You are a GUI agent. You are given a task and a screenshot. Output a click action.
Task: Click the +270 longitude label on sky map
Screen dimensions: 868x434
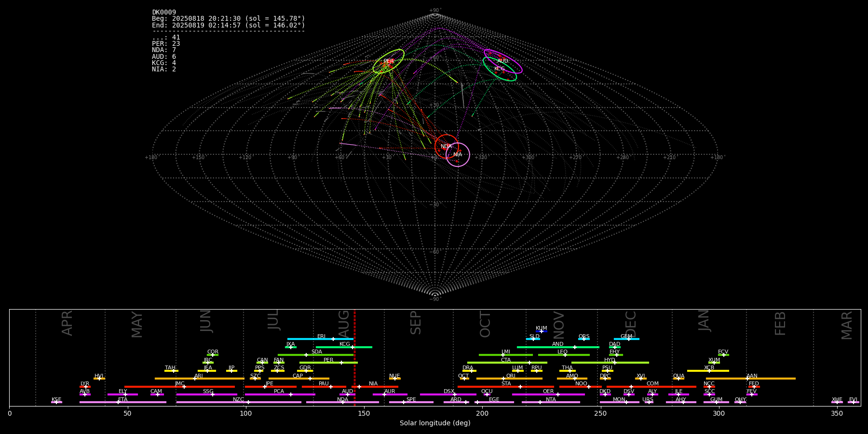[575, 158]
